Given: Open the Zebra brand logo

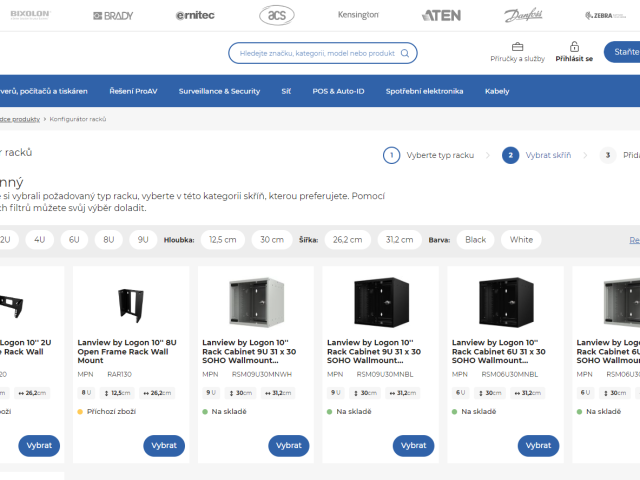Looking at the screenshot, I should pos(605,16).
